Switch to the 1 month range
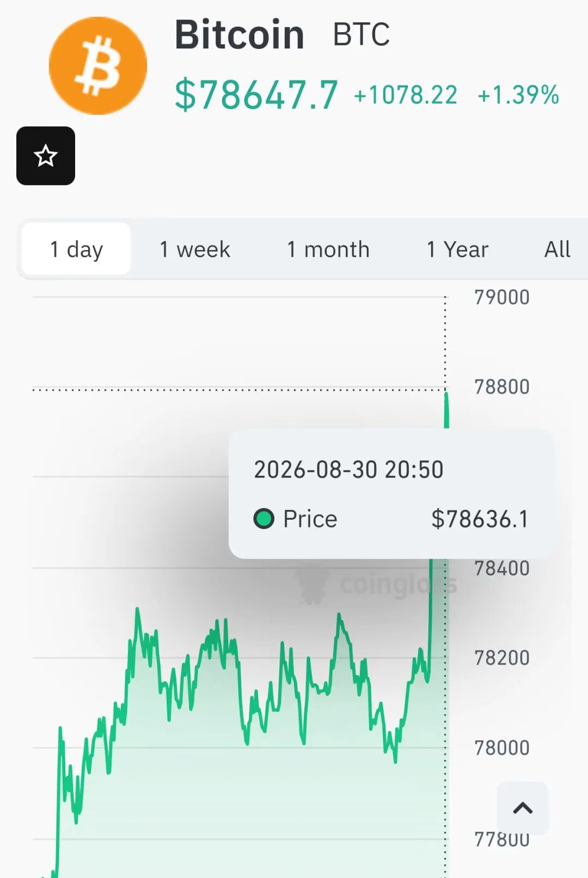 328,249
